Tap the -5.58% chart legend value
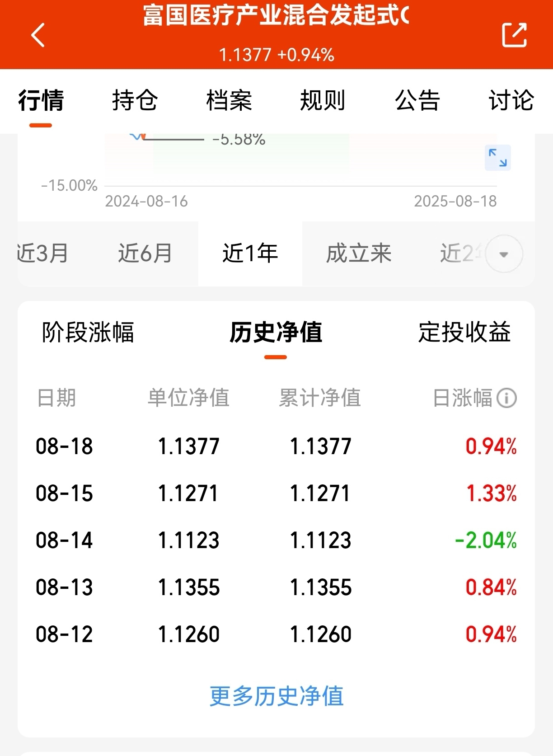This screenshot has height=756, width=553. 239,140
